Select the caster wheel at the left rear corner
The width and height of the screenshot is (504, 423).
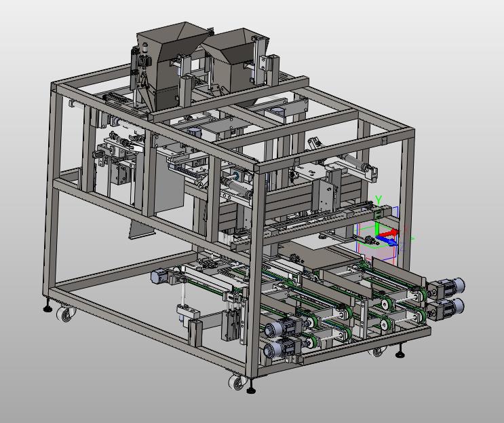point(66,314)
